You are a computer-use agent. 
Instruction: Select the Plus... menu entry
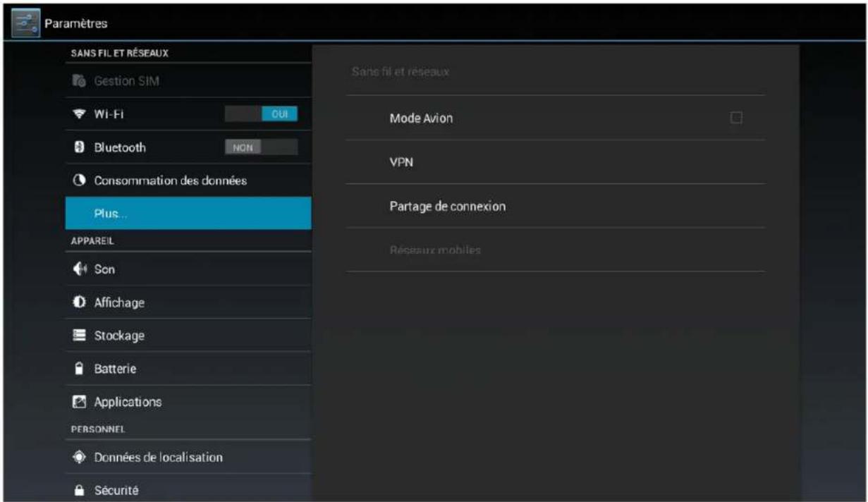coord(188,214)
